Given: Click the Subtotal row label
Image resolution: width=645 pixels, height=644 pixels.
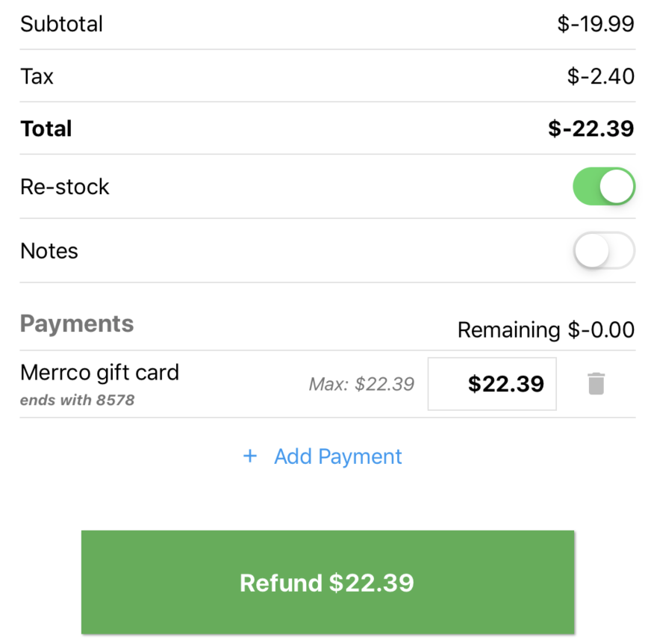Looking at the screenshot, I should [x=61, y=24].
